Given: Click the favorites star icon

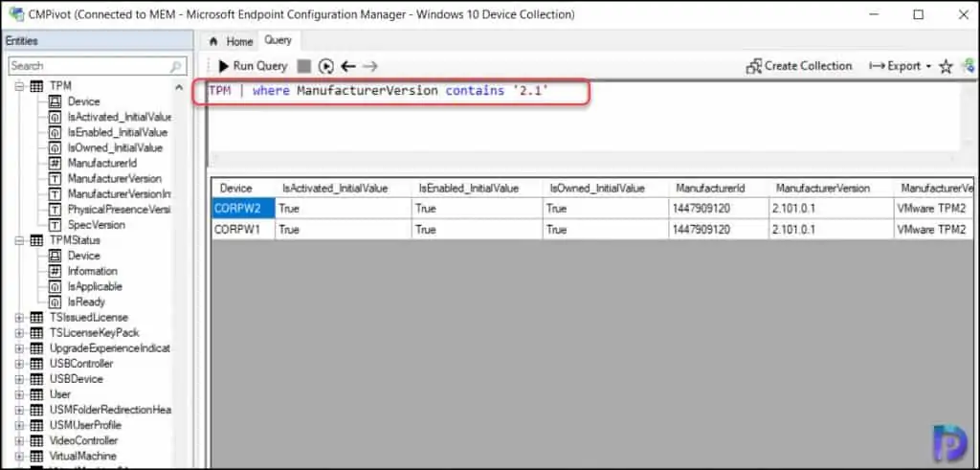Looking at the screenshot, I should click(947, 66).
